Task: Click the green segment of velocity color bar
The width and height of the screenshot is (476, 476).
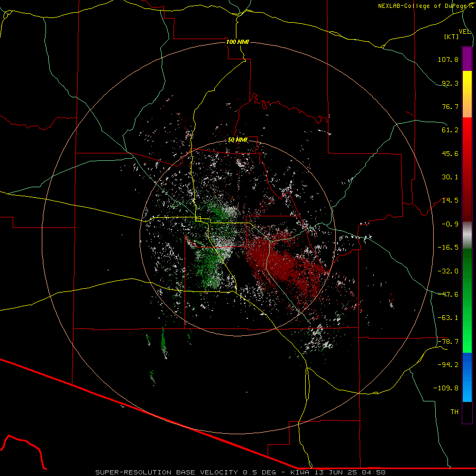Action: tap(467, 300)
